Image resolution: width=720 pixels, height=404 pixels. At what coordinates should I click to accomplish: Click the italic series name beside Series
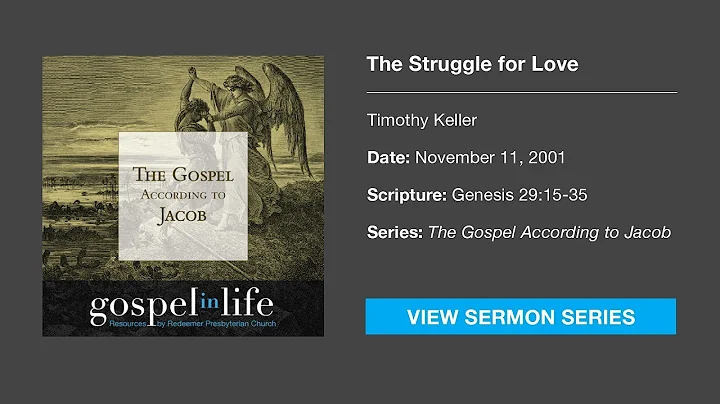[x=549, y=232]
